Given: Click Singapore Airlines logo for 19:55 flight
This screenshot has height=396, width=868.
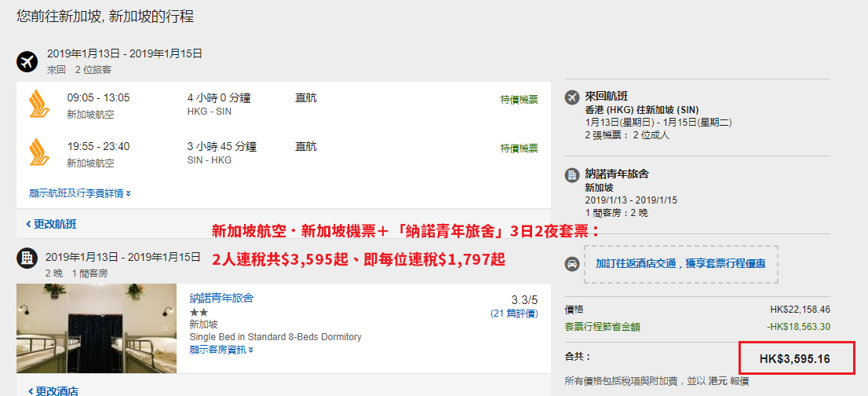Looking at the screenshot, I should coord(39,153).
